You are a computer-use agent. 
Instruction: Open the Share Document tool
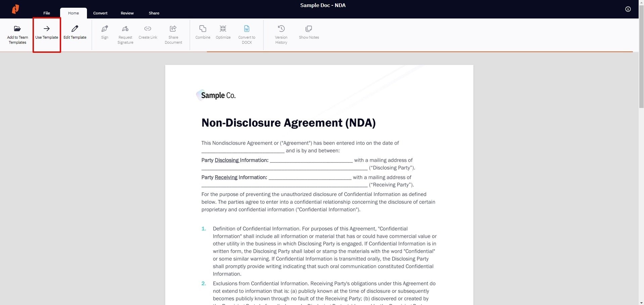pos(173,32)
